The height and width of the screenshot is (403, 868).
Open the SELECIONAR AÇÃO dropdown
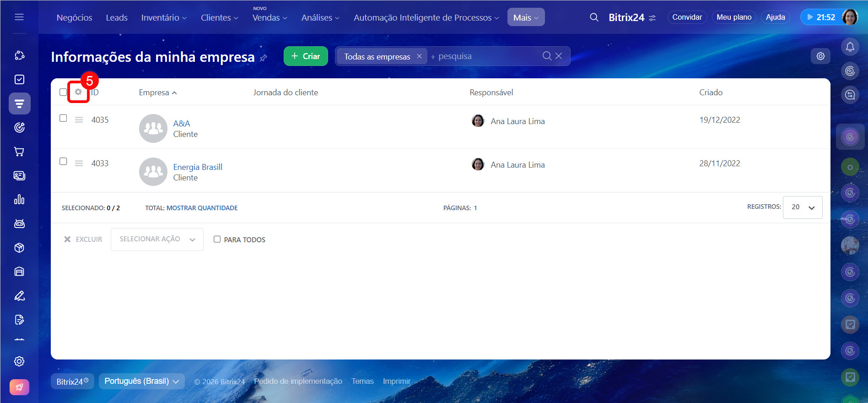157,239
